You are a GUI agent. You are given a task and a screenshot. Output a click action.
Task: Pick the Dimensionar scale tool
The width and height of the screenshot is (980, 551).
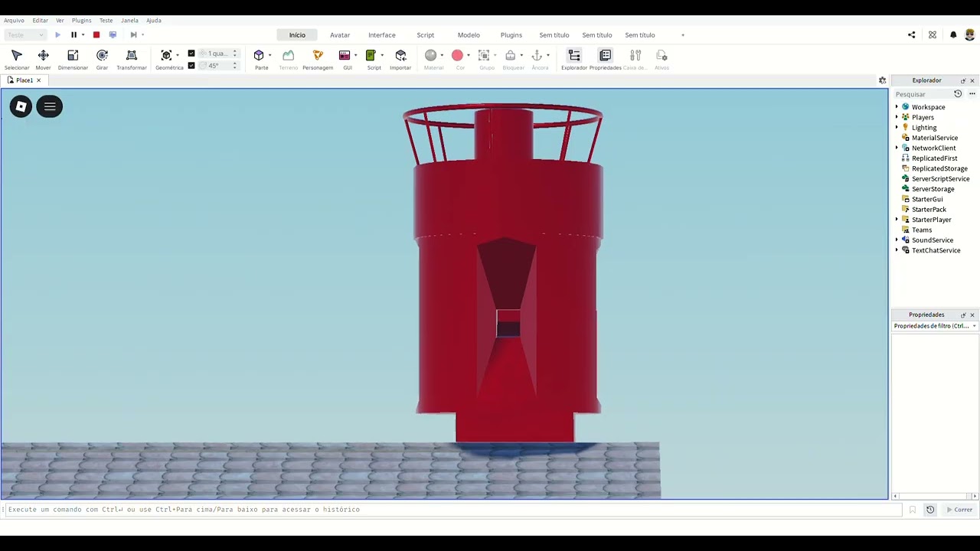coord(73,60)
